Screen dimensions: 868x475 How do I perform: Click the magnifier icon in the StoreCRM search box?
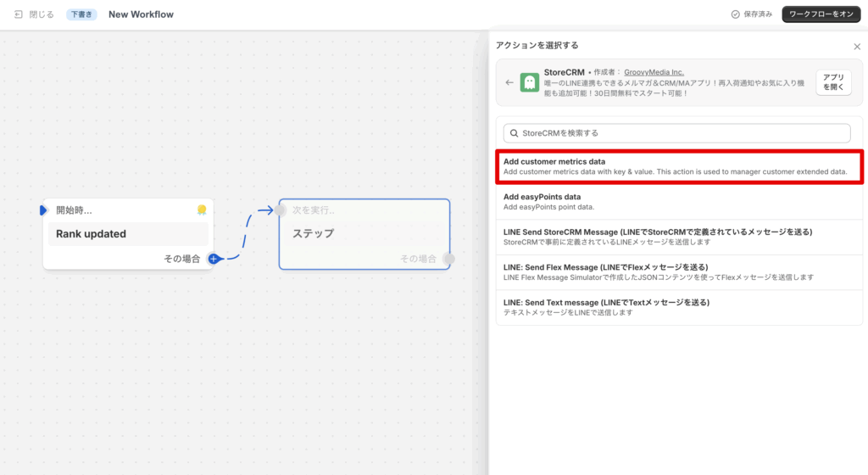(513, 133)
